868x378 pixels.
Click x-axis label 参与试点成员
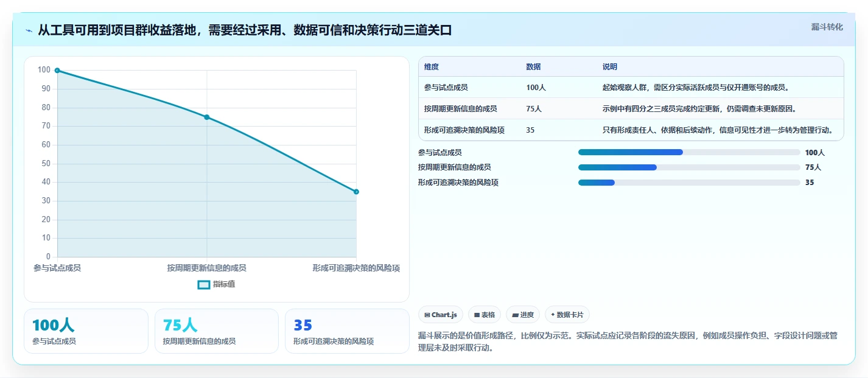click(x=57, y=268)
